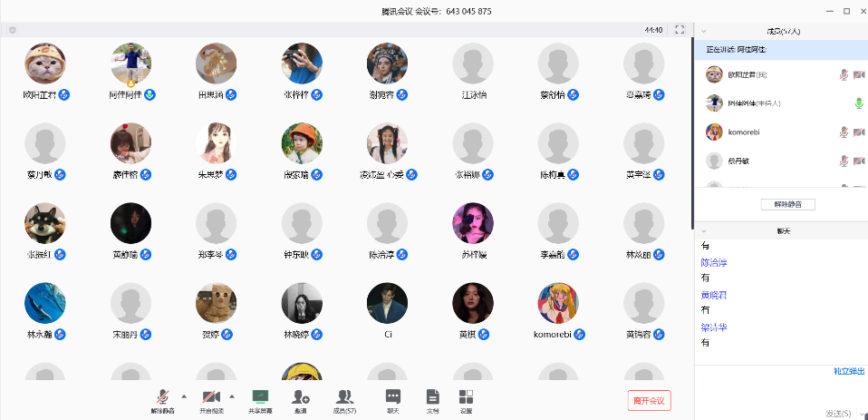Image resolution: width=868 pixels, height=420 pixels.
Task: Open the 设置 settings icon
Action: pos(466,397)
